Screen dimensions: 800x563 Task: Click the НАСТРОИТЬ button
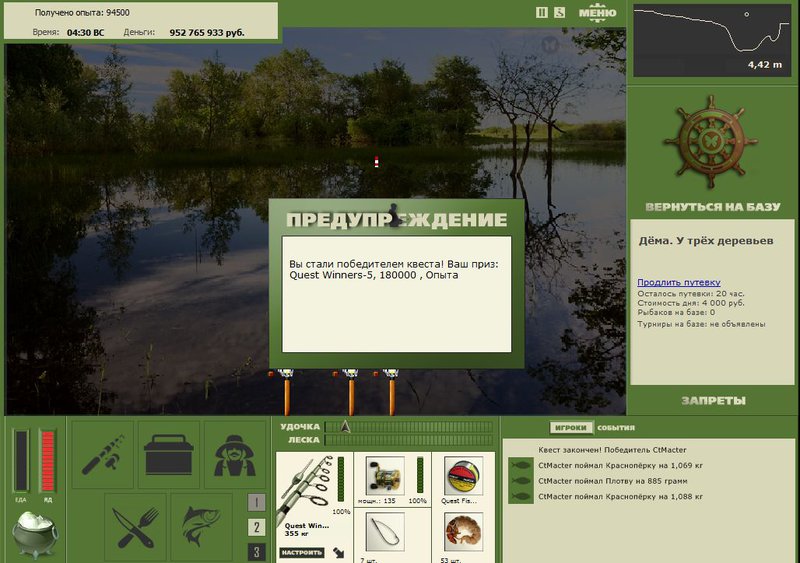pyautogui.click(x=302, y=552)
